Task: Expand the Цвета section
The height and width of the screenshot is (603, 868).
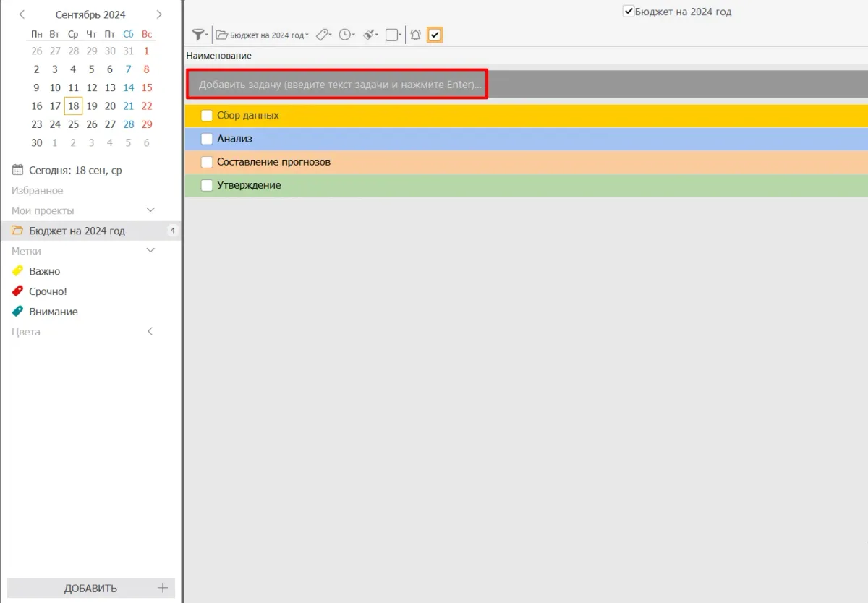Action: [150, 332]
